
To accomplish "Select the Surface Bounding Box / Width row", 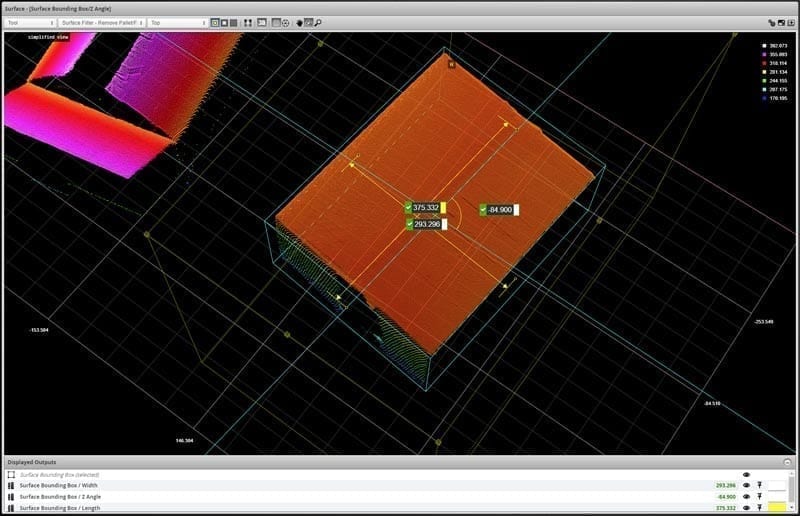I will pos(61,485).
